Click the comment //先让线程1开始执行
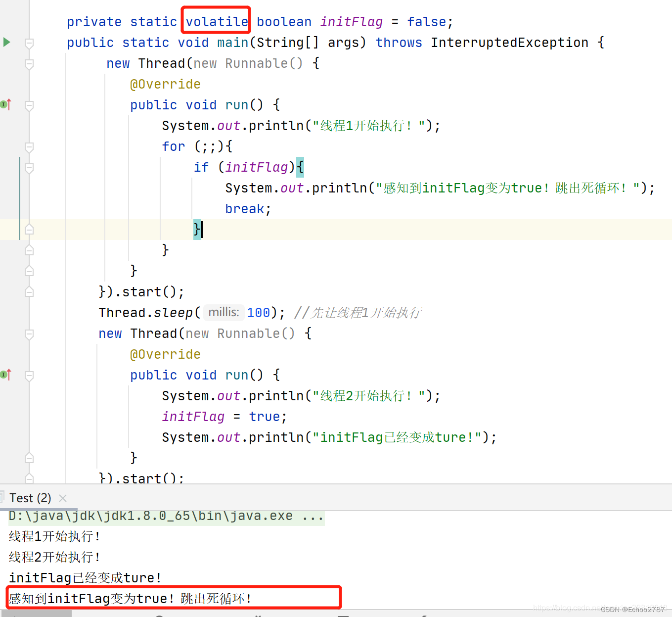Viewport: 672px width, 617px height. coord(358,313)
